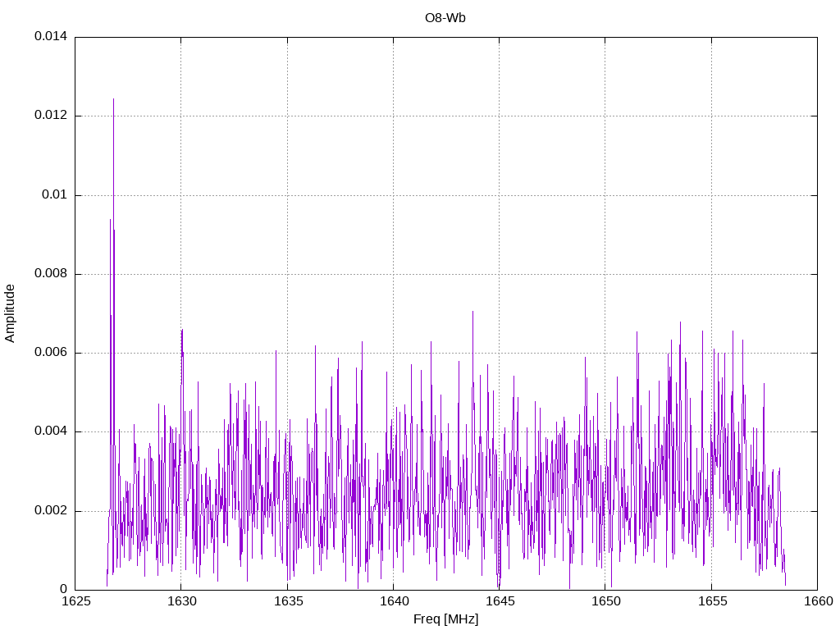Viewport: 840px width, 630px height.
Task: Click the Freq [MHz] x-axis label
Action: (x=445, y=619)
